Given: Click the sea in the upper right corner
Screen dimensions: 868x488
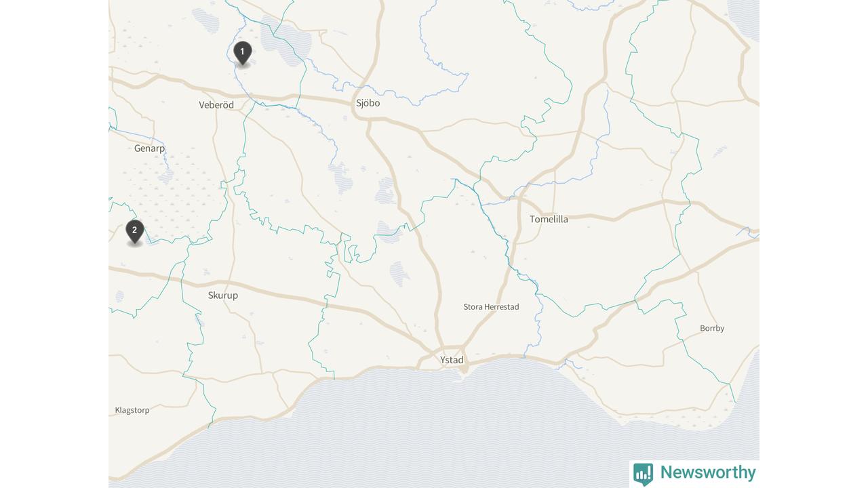Looking at the screenshot, I should 745,17.
